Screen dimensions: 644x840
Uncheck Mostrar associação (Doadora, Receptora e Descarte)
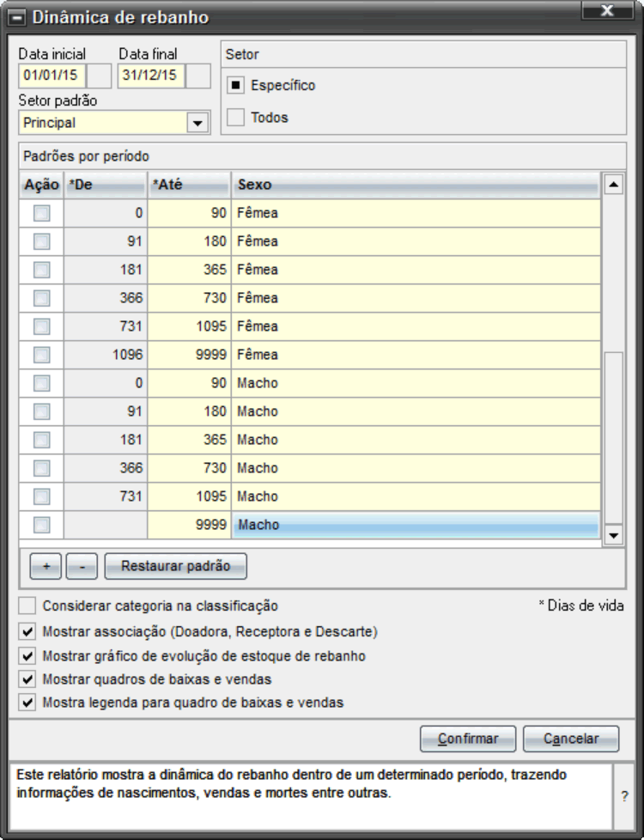pos(27,631)
